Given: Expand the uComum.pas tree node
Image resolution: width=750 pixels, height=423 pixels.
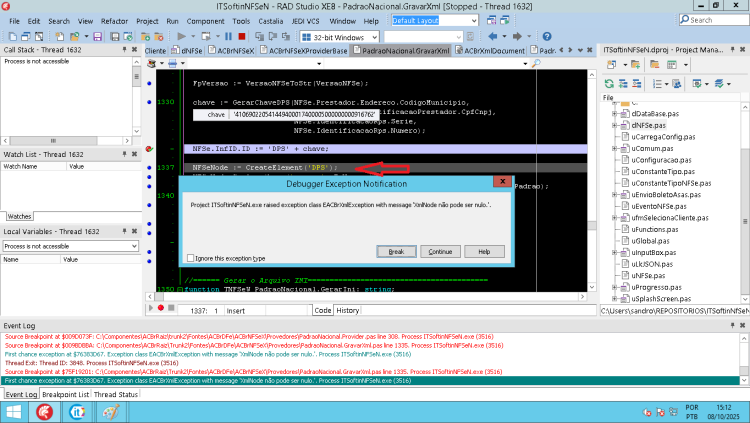Looking at the screenshot, I should coord(615,148).
